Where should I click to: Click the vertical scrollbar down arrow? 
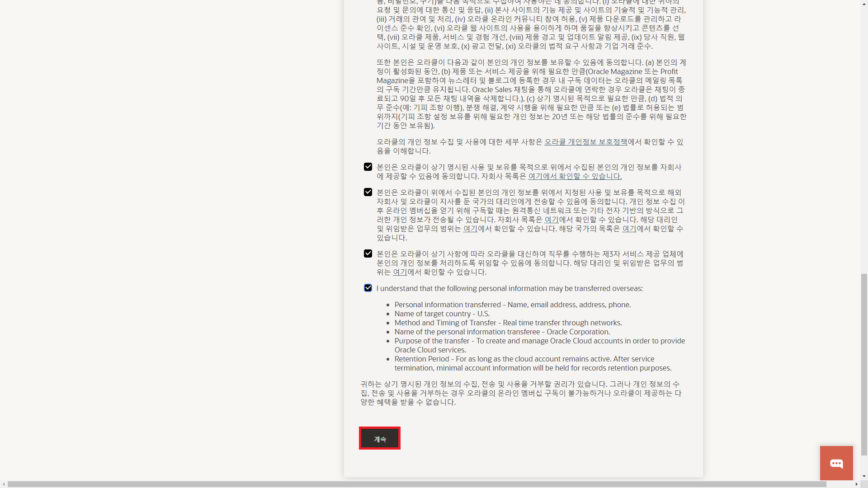coord(864,476)
